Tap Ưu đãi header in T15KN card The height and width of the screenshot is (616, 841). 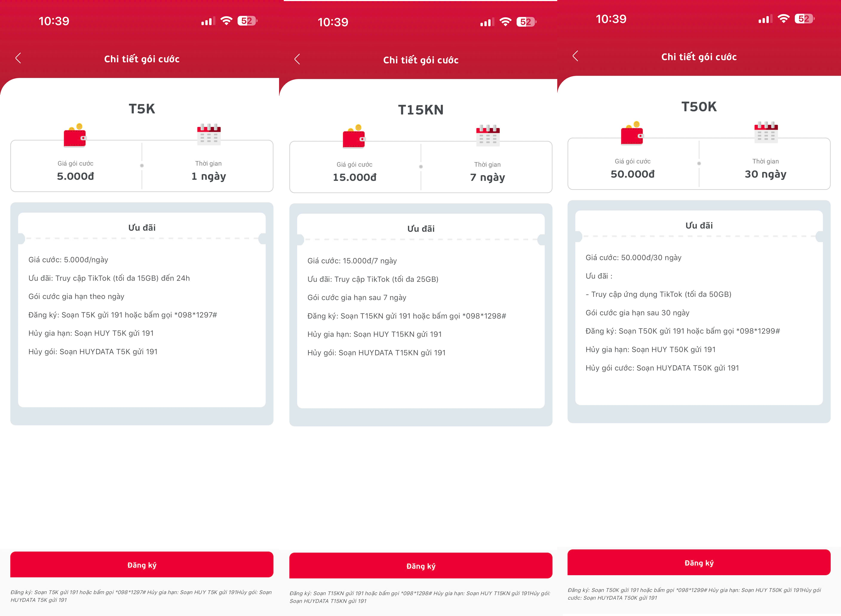[420, 229]
